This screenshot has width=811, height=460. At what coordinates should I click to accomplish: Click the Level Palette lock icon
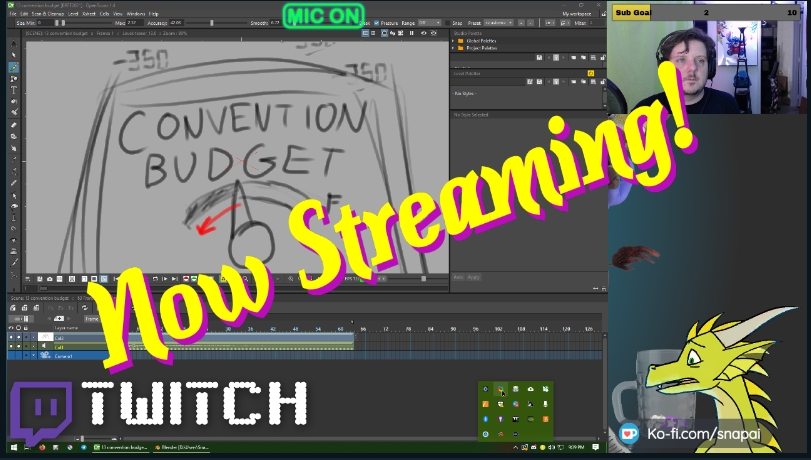point(603,82)
